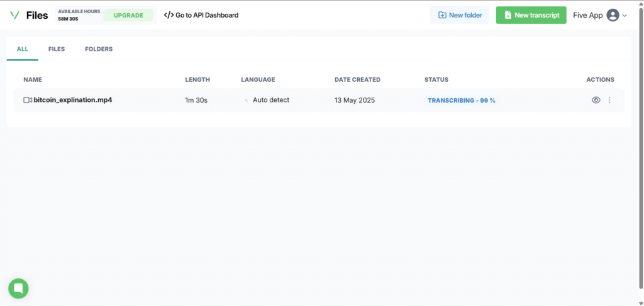This screenshot has height=306, width=644.
Task: Create a New folder
Action: [x=460, y=15]
